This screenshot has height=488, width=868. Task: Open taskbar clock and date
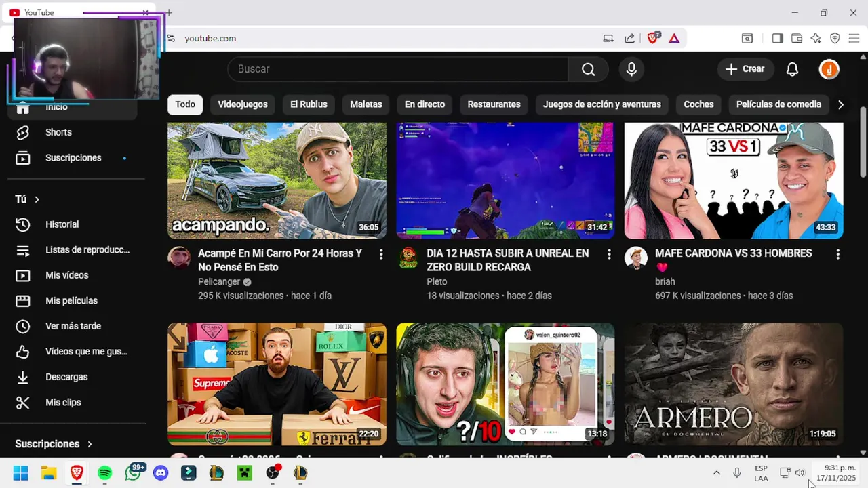(x=837, y=473)
